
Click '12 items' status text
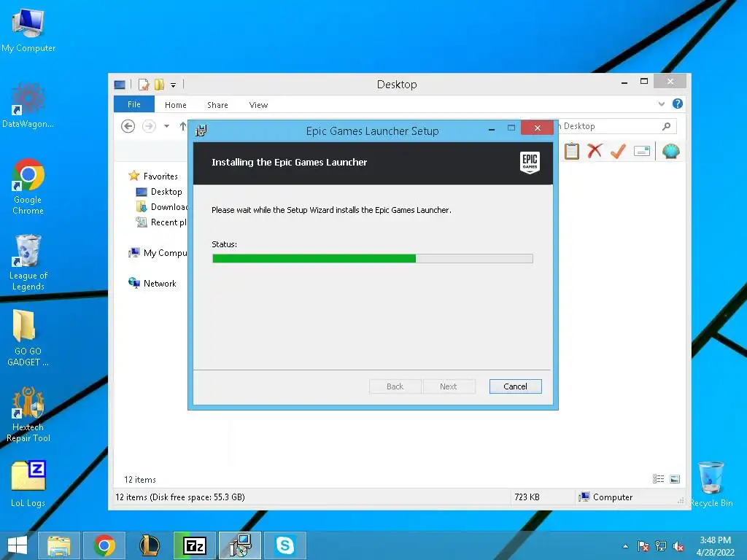click(x=139, y=480)
